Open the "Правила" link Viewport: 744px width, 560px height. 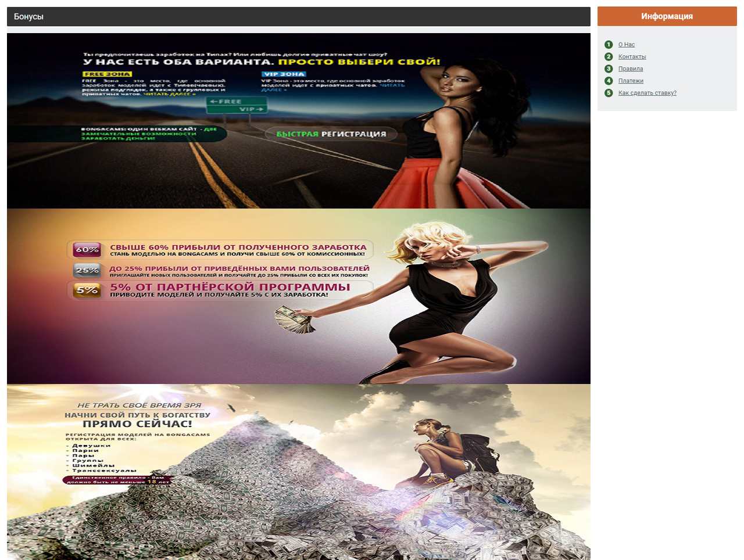pos(631,69)
